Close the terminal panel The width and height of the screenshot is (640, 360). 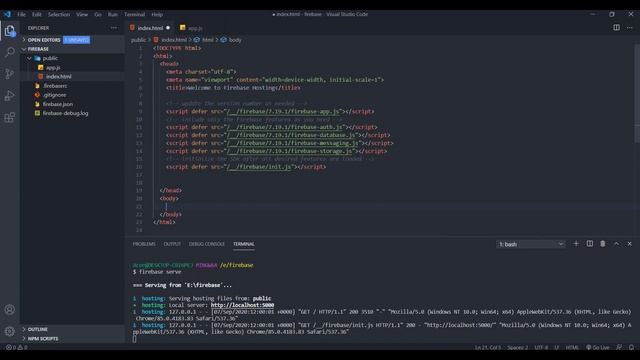629,244
